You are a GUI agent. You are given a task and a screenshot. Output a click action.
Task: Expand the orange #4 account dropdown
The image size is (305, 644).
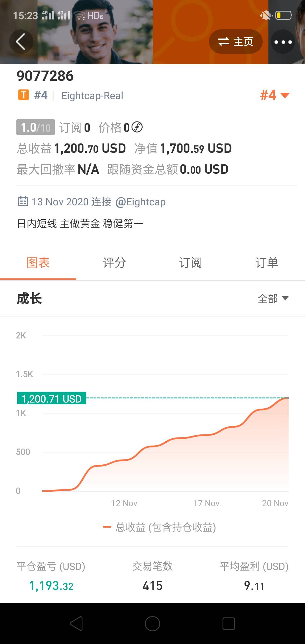click(274, 95)
